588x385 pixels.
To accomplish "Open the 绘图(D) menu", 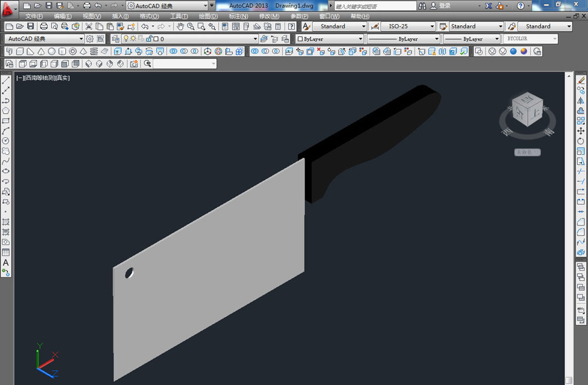I will [208, 16].
